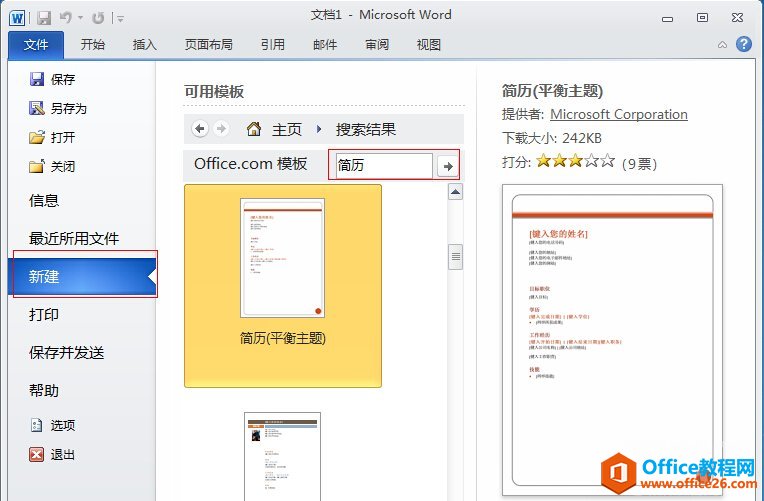Click the template list scrollbar thumb

pos(456,257)
